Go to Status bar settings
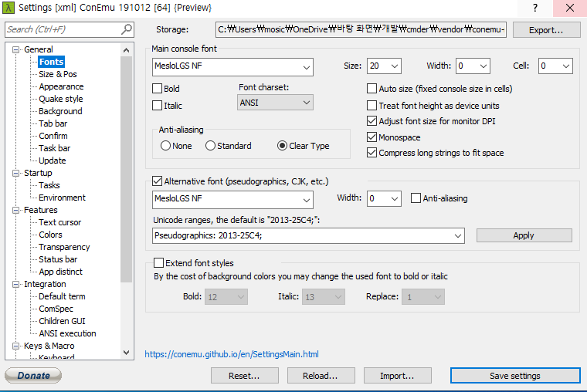The width and height of the screenshot is (587, 392). (x=58, y=259)
